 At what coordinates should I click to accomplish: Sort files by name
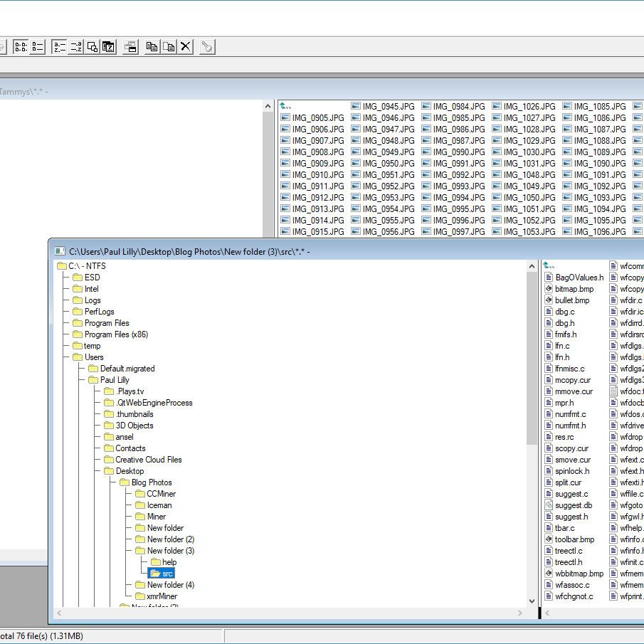point(59,47)
